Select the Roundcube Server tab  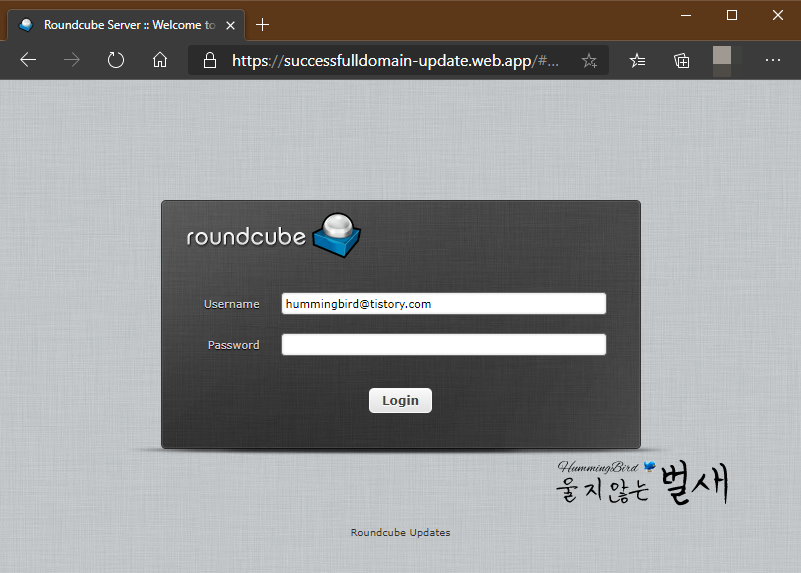[126, 25]
